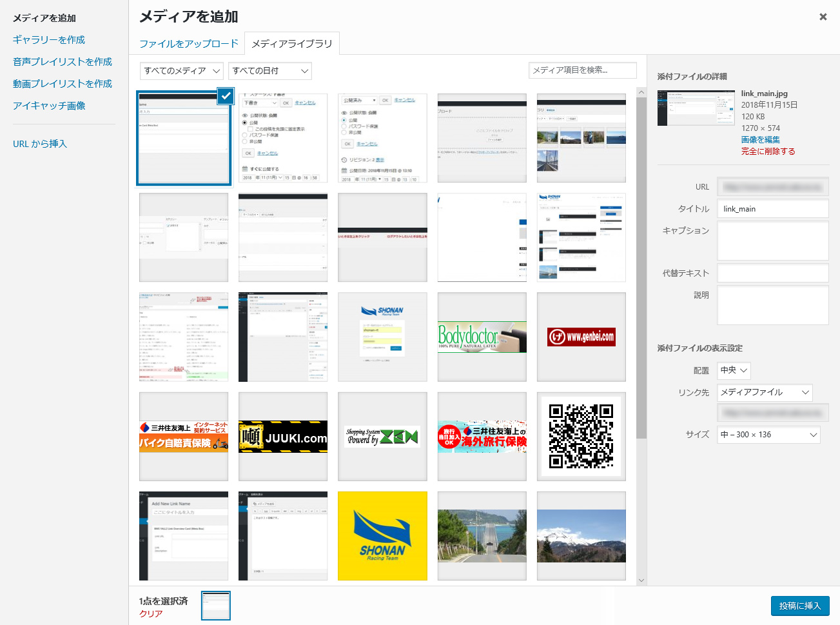Select the QR code image thumbnail

tap(581, 437)
